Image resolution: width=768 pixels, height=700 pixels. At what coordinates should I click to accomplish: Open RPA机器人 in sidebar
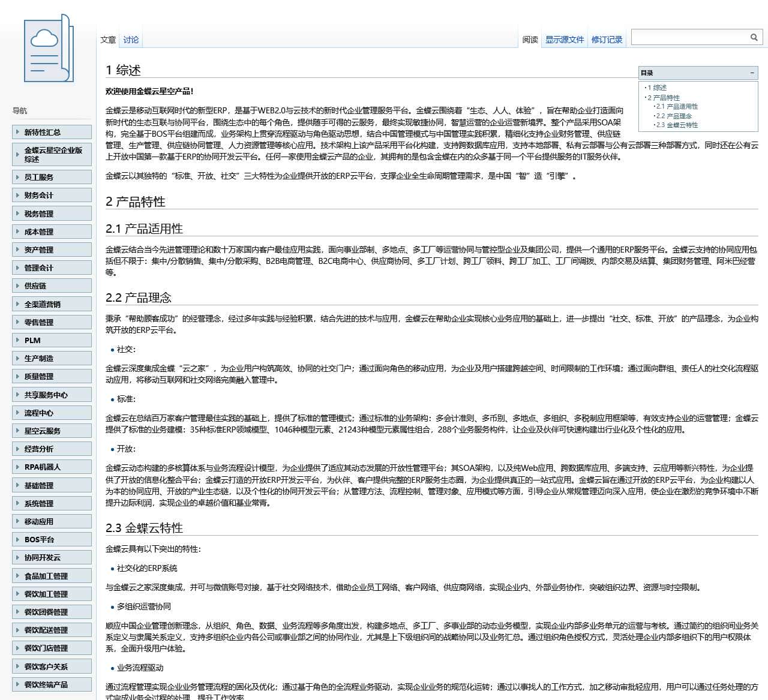click(52, 467)
